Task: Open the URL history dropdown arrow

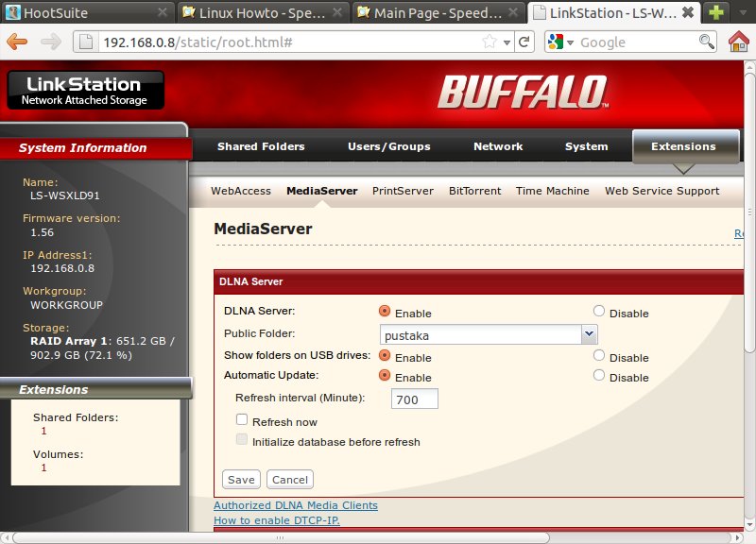Action: (x=507, y=42)
